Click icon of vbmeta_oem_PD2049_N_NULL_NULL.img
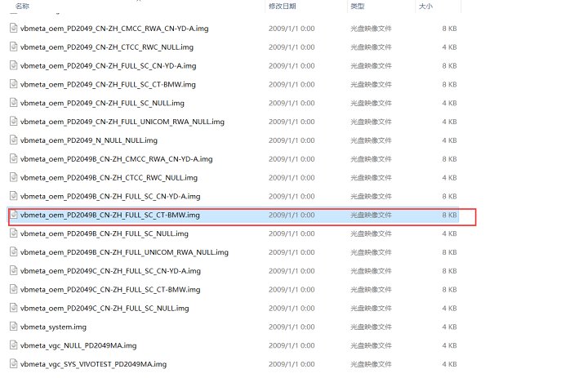This screenshot has width=588, height=378. click(14, 140)
